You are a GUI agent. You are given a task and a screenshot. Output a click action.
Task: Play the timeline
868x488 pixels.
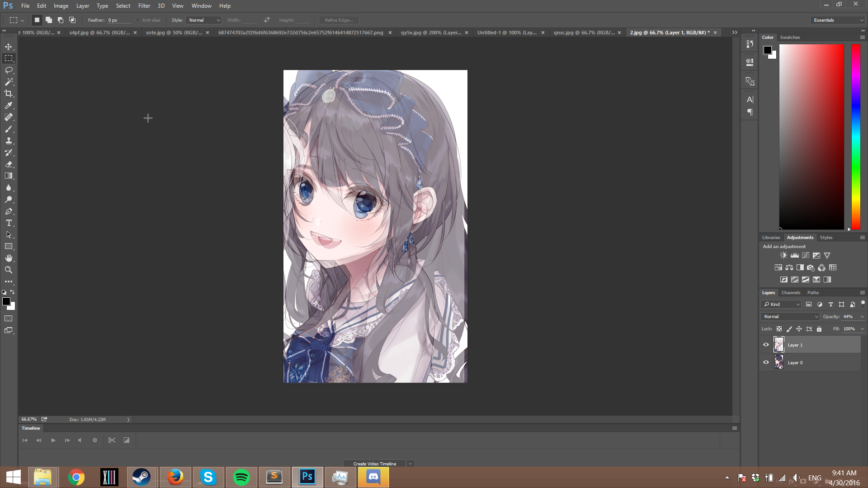pyautogui.click(x=53, y=440)
